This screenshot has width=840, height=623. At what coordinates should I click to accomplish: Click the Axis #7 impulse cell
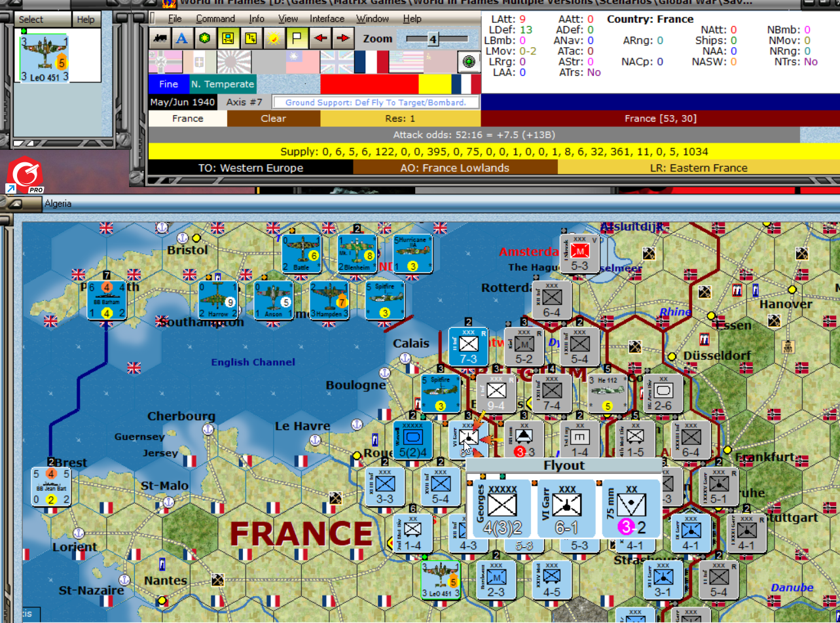click(244, 102)
